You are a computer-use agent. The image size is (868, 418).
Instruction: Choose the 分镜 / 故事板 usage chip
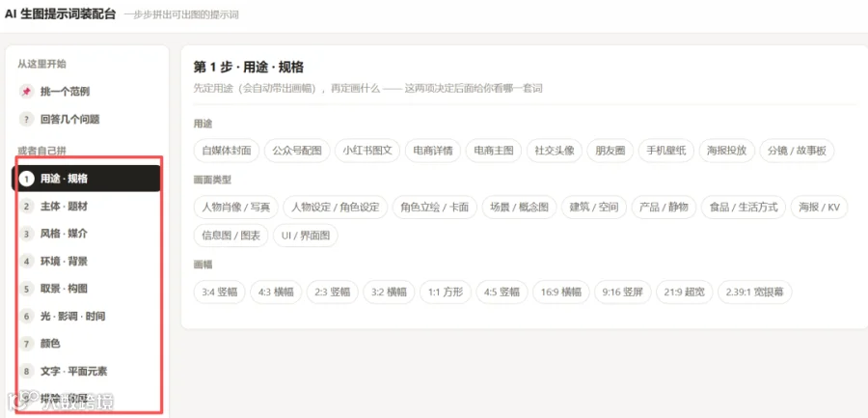797,151
